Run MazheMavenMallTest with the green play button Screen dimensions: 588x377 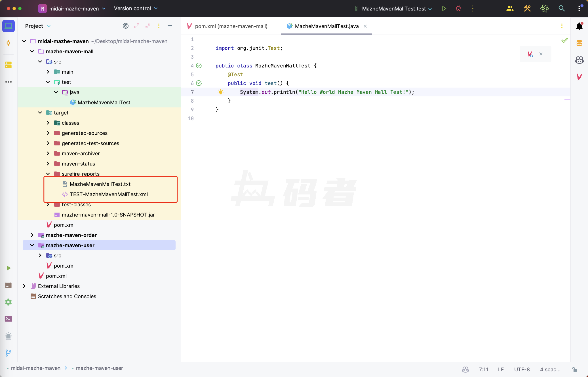click(x=444, y=9)
